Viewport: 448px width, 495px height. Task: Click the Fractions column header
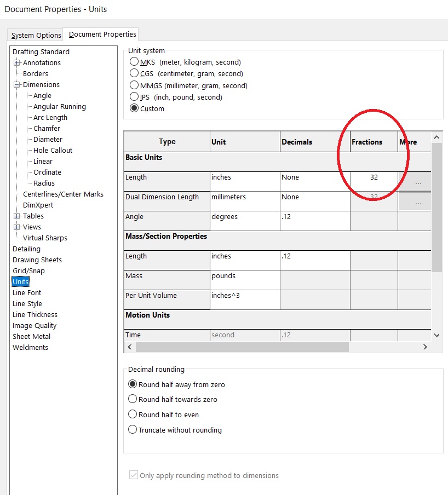click(374, 142)
